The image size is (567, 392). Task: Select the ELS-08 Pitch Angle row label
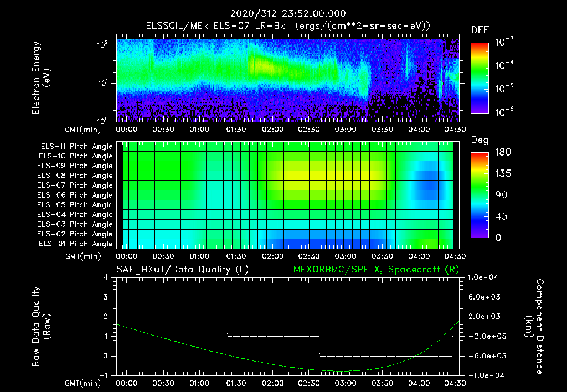click(x=75, y=176)
